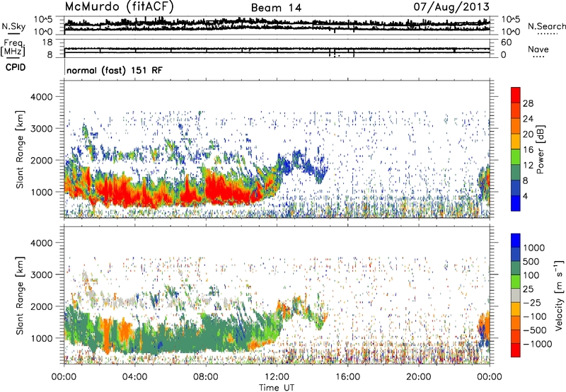This screenshot has height=392, width=566.
Task: Click the '18' tick of the frequency axis
Action: [47, 42]
